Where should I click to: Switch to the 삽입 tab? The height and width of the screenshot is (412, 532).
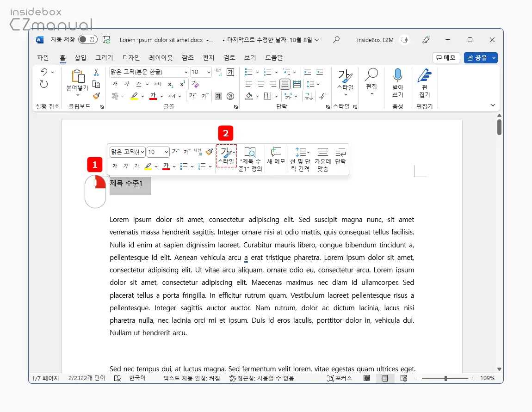80,58
